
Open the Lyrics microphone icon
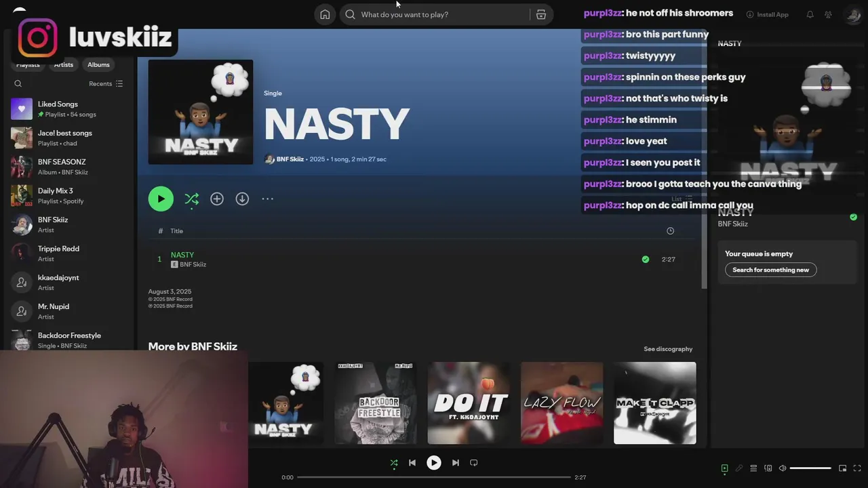click(x=739, y=468)
